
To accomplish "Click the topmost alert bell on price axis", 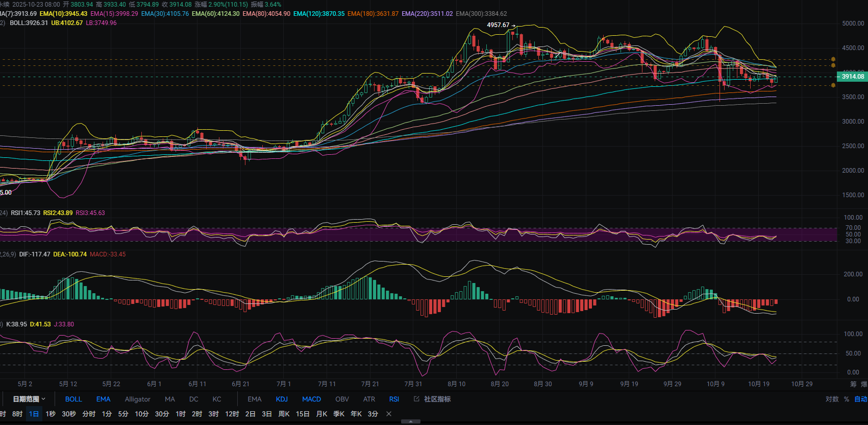I will 833,59.
